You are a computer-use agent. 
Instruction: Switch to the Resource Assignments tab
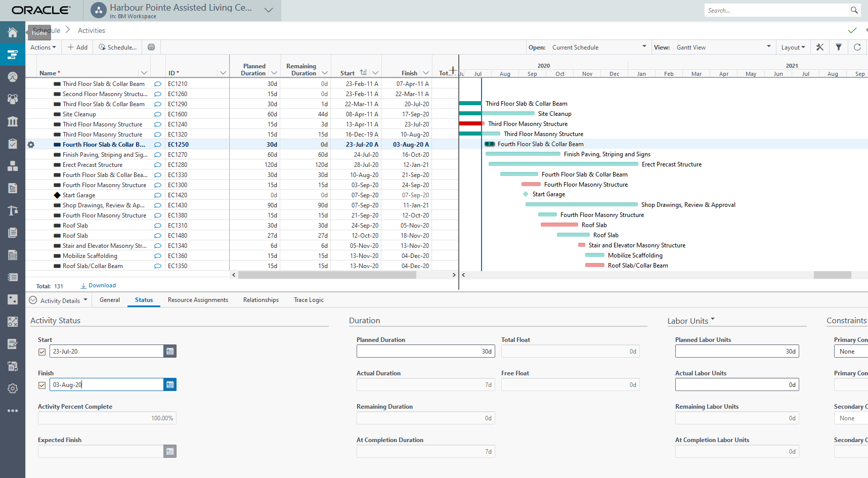click(x=198, y=300)
